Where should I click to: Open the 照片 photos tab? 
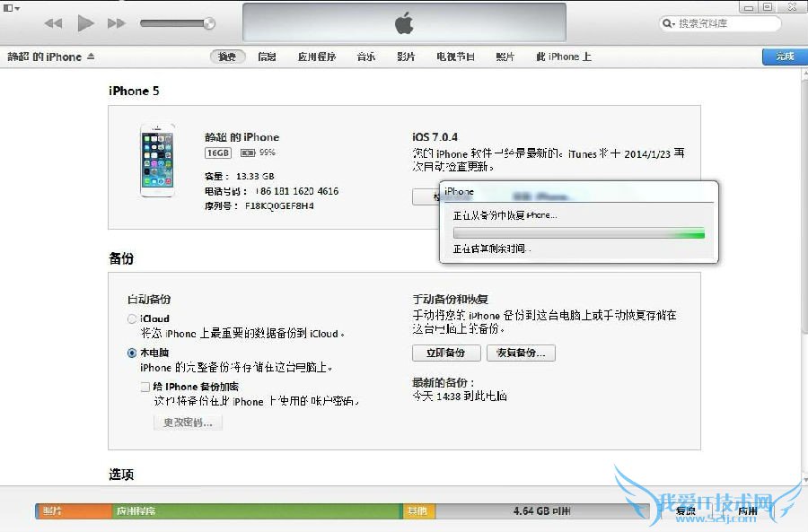coord(505,57)
